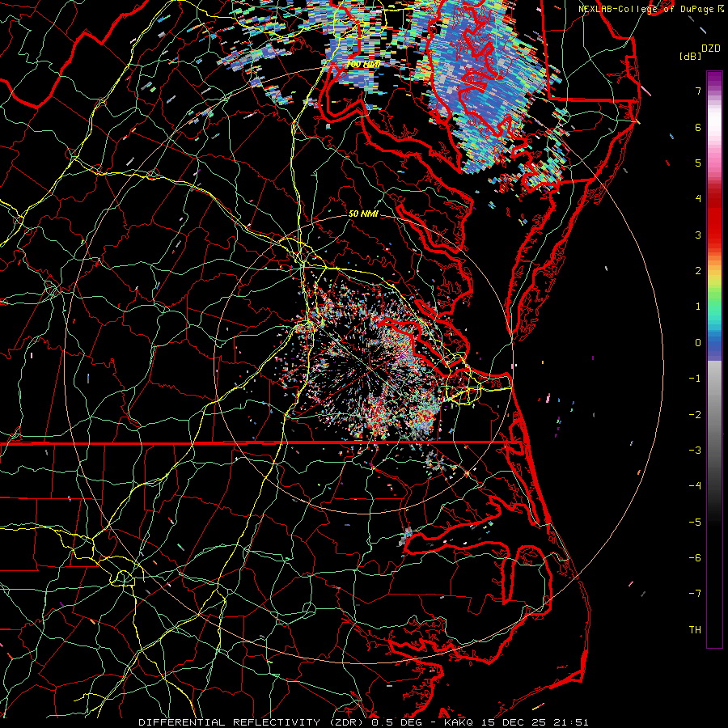Click the legend value 2

[698, 271]
